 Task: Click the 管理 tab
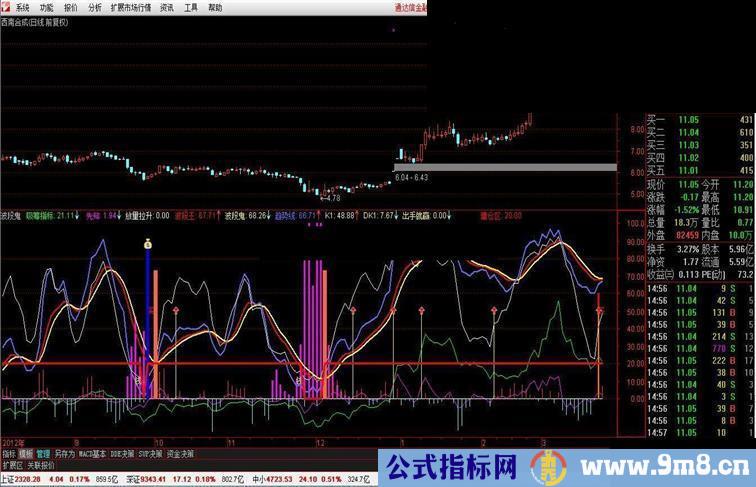coord(43,453)
